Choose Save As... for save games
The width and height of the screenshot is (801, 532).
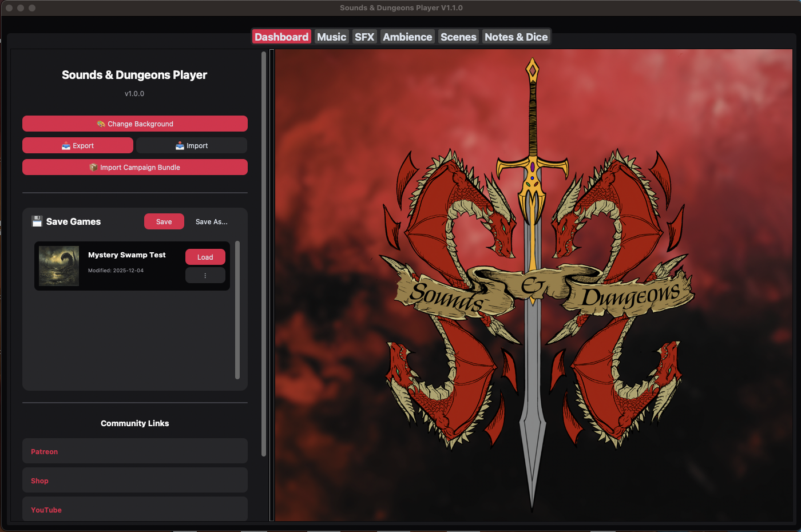click(x=212, y=221)
